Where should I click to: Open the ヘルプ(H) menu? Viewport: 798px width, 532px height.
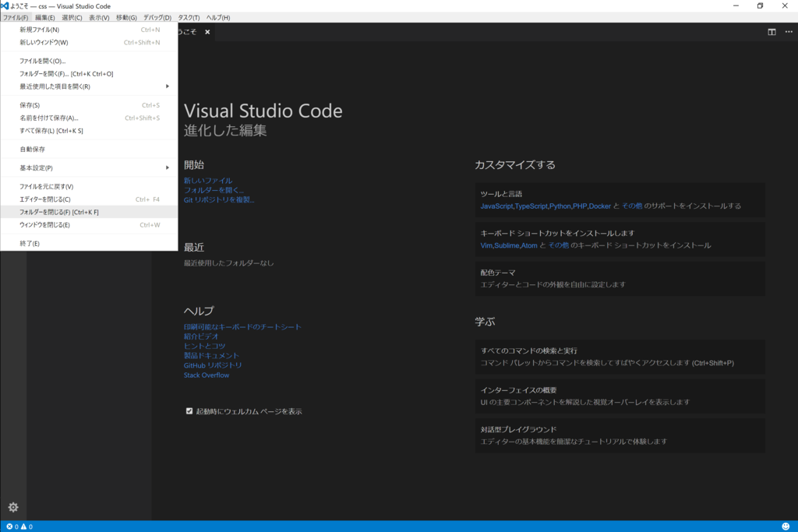tap(218, 17)
